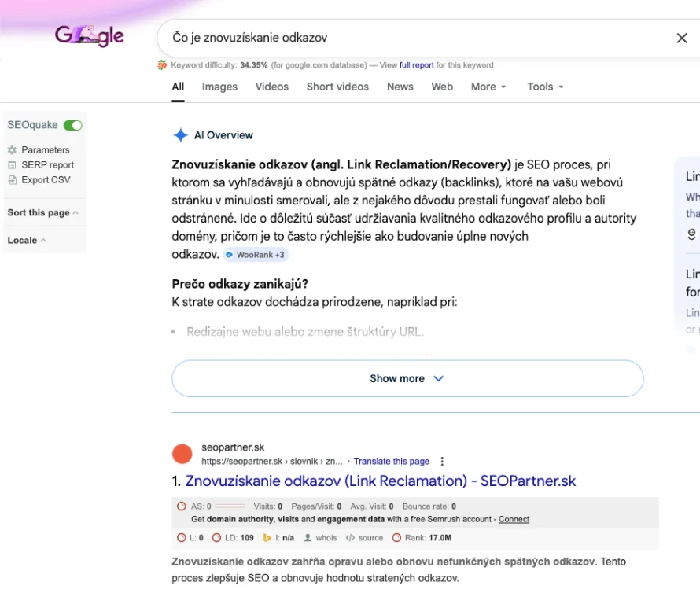Open the More search filters dropdown
This screenshot has width=700, height=604.
tap(488, 87)
